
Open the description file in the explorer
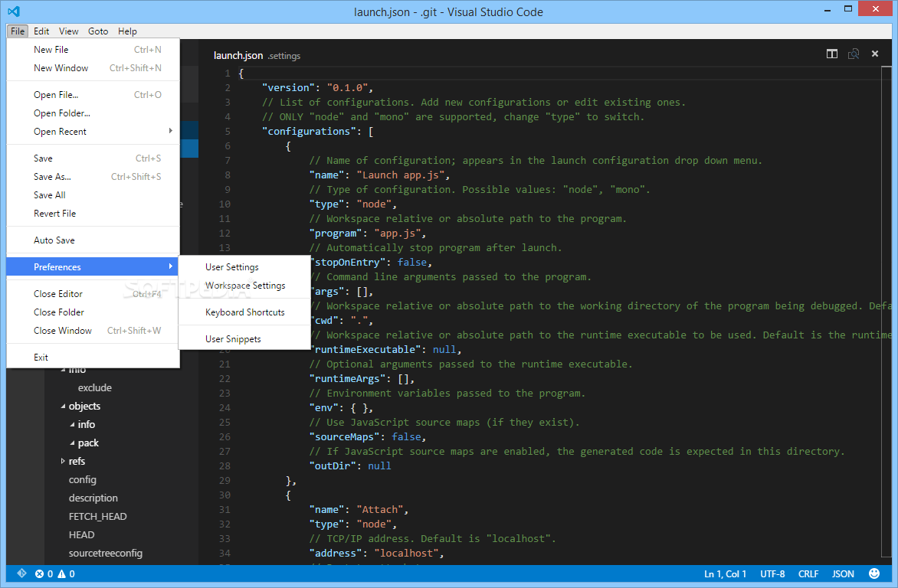tap(93, 498)
